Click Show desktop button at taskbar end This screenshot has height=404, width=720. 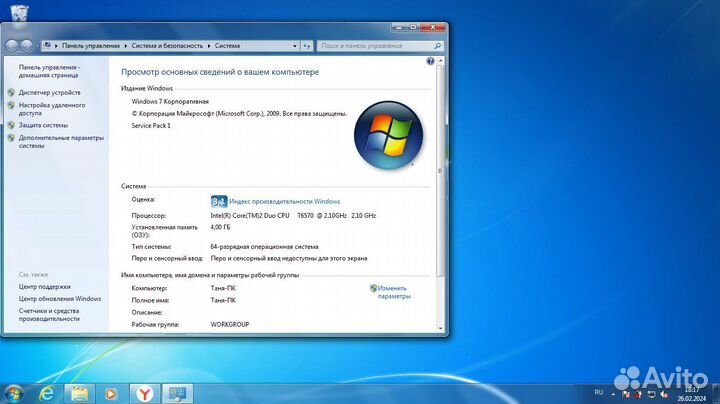coord(717,394)
